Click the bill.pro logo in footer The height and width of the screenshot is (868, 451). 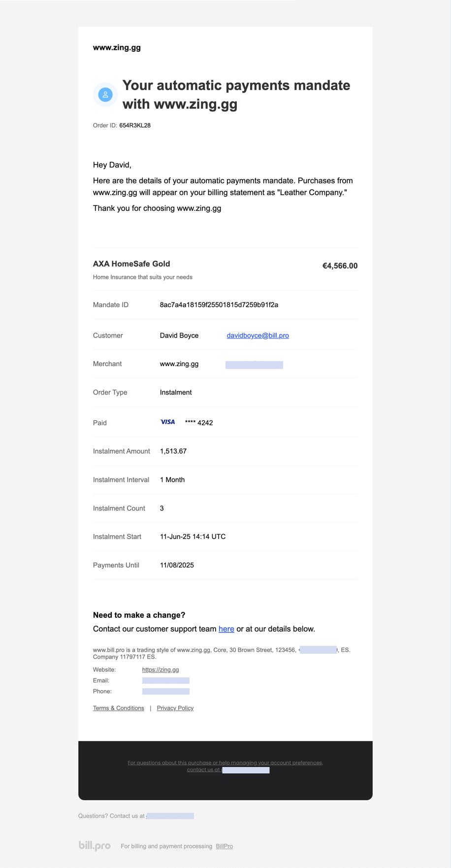click(95, 845)
